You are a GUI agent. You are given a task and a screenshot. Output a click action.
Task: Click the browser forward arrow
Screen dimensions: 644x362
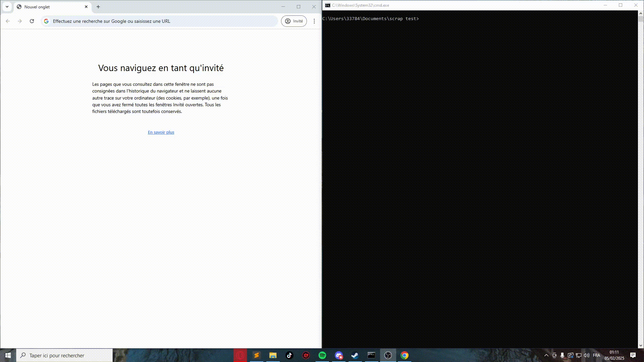tap(20, 21)
